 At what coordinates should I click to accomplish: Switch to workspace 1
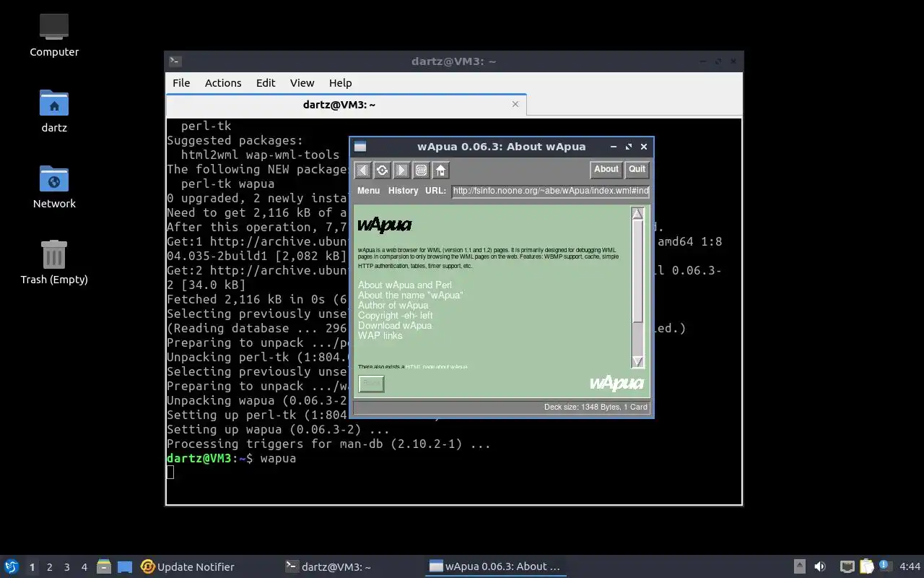point(32,567)
